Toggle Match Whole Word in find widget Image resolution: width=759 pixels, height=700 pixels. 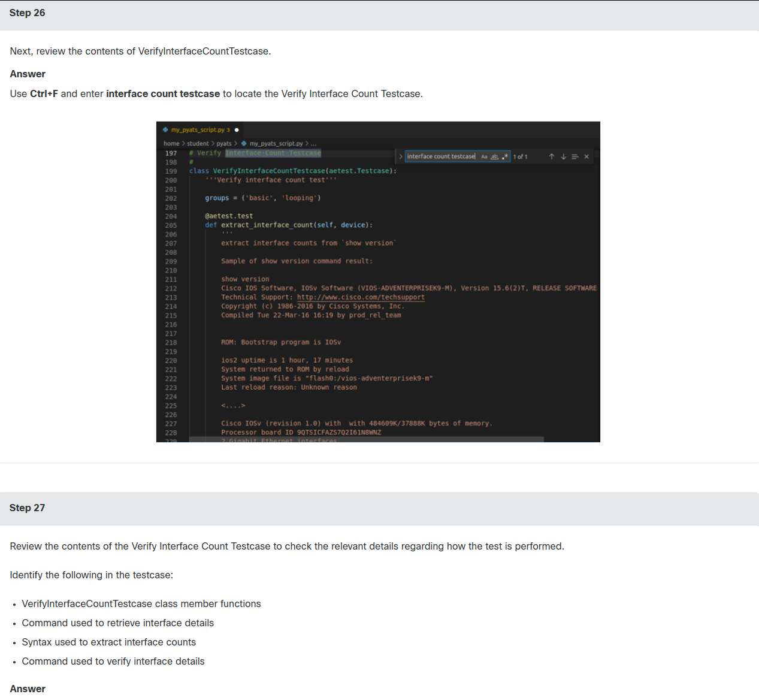click(495, 156)
